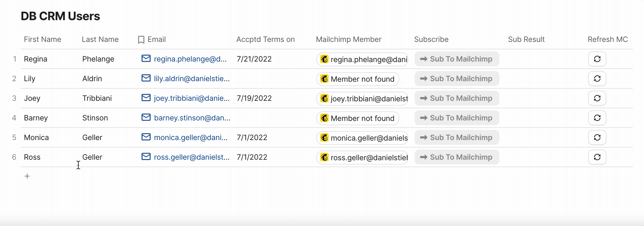Click refresh icon in Regina's row
This screenshot has height=226, width=644.
(x=597, y=59)
